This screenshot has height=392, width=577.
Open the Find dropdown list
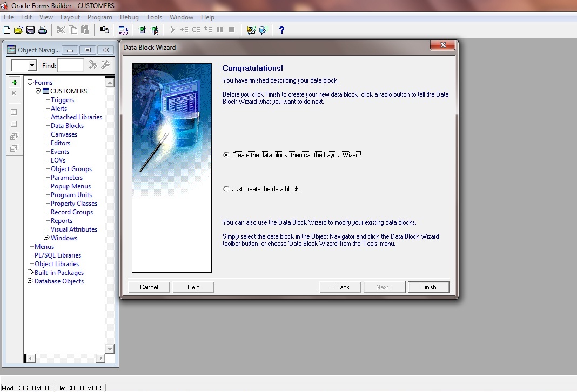click(31, 65)
